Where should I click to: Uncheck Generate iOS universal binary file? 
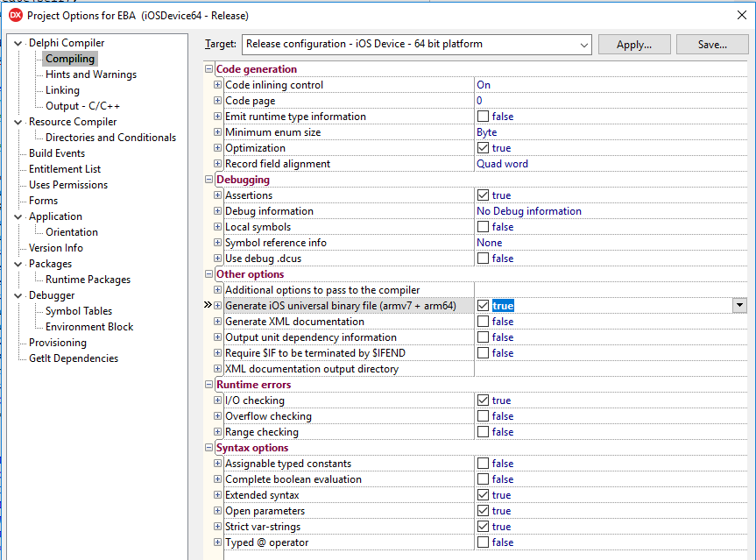(x=483, y=306)
